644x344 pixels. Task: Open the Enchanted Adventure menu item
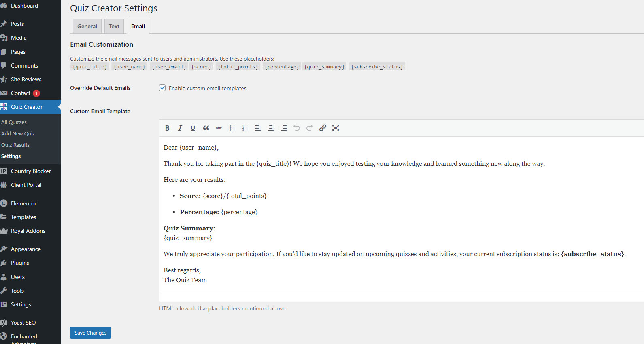coord(24,338)
